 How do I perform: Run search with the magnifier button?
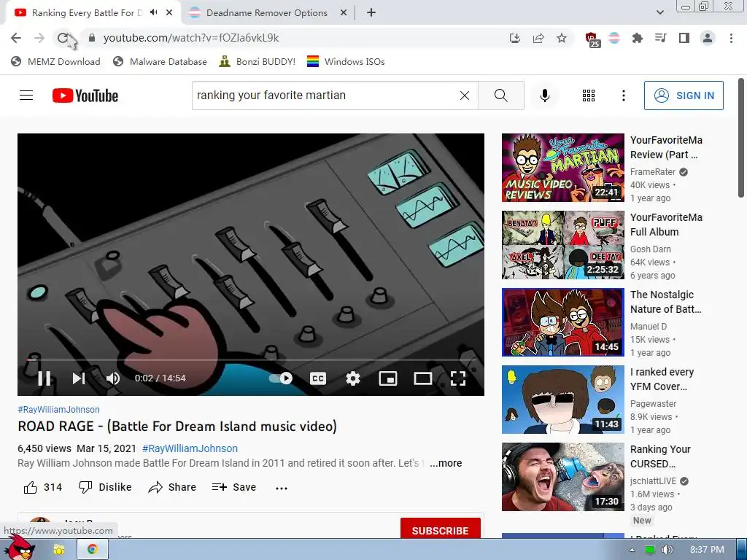click(x=500, y=96)
